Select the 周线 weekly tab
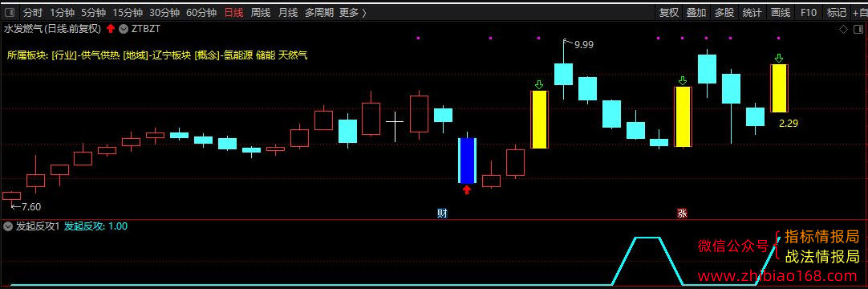Viewport: 868px width, 289px height. 260,12
